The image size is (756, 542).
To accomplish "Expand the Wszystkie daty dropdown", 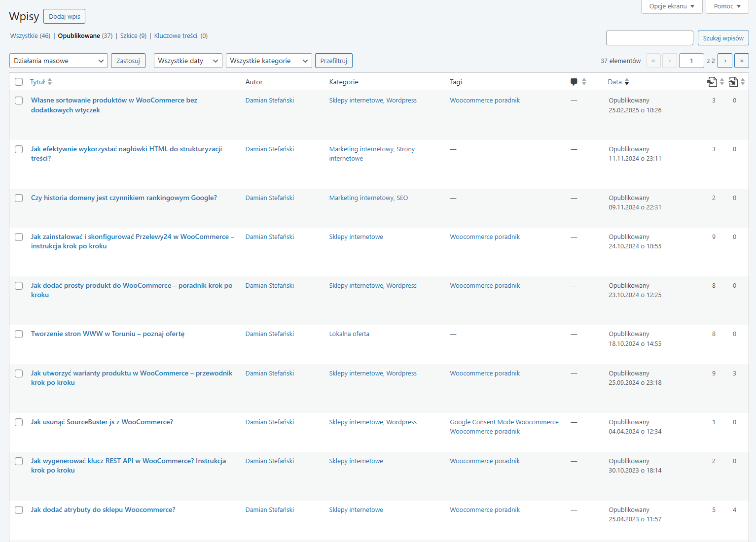I will click(x=188, y=61).
